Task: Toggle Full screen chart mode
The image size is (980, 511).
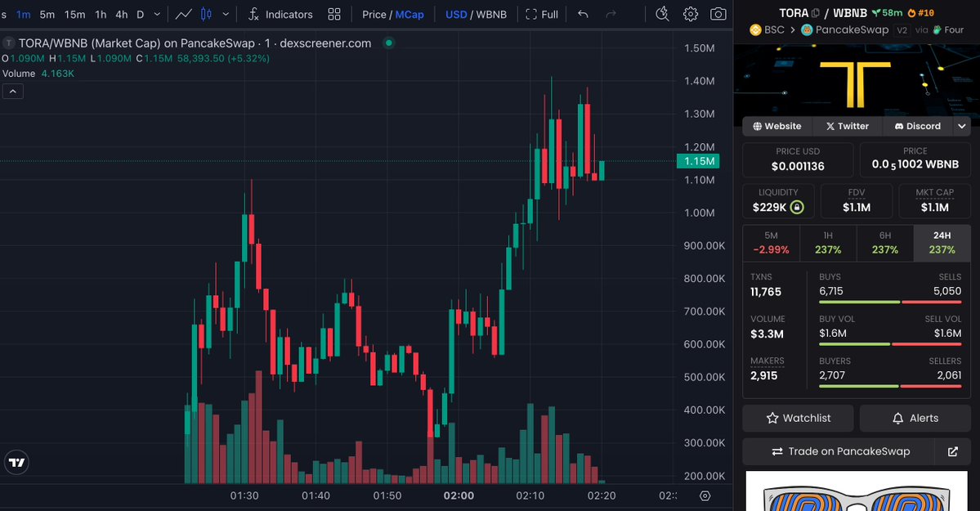Action: click(x=542, y=14)
